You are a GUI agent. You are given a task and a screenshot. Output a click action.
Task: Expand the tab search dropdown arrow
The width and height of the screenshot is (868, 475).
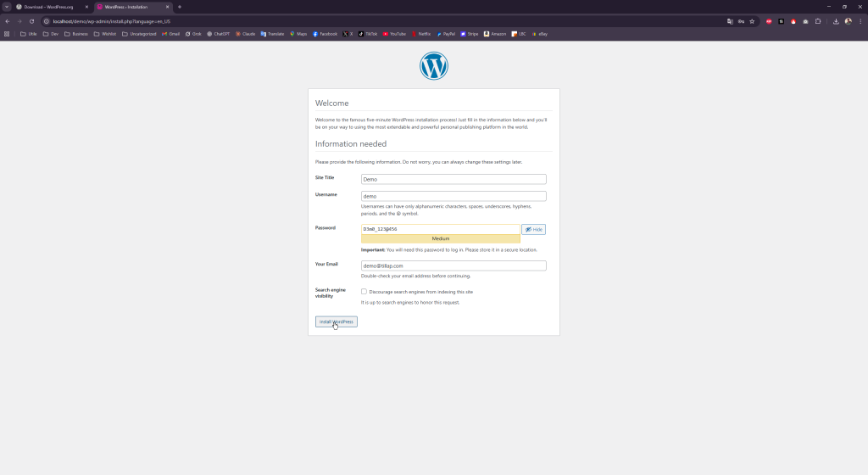point(7,7)
